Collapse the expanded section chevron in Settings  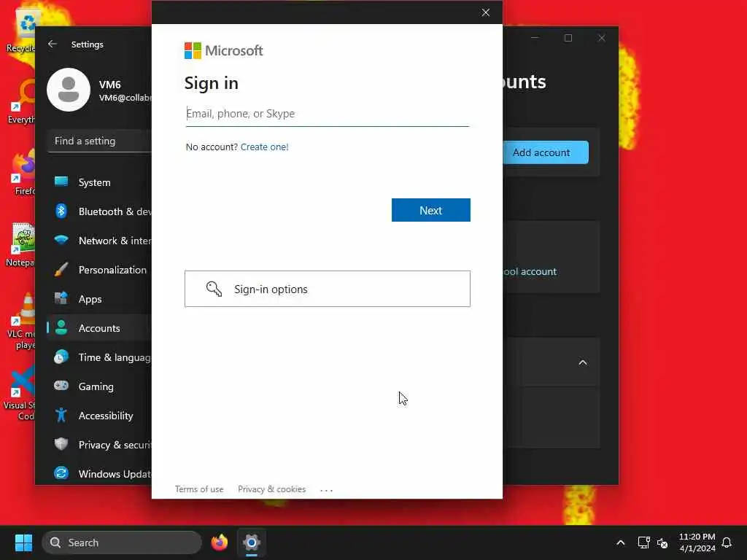tap(583, 363)
